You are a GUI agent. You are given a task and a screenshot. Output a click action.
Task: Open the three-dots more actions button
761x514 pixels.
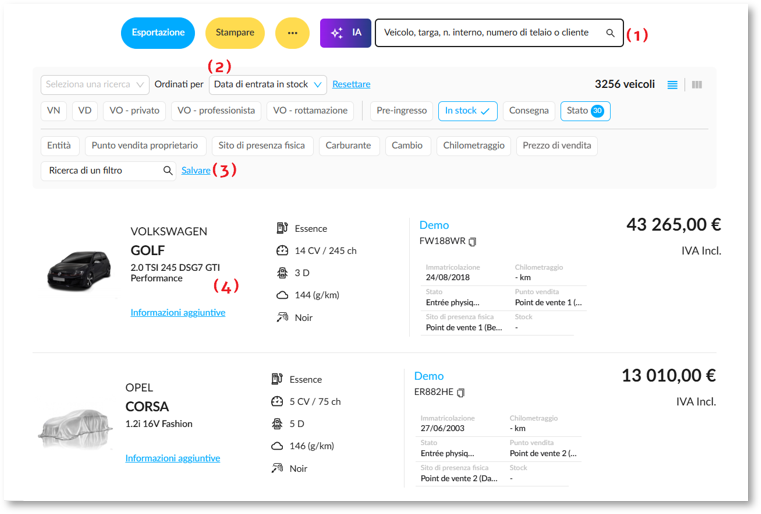(x=292, y=33)
